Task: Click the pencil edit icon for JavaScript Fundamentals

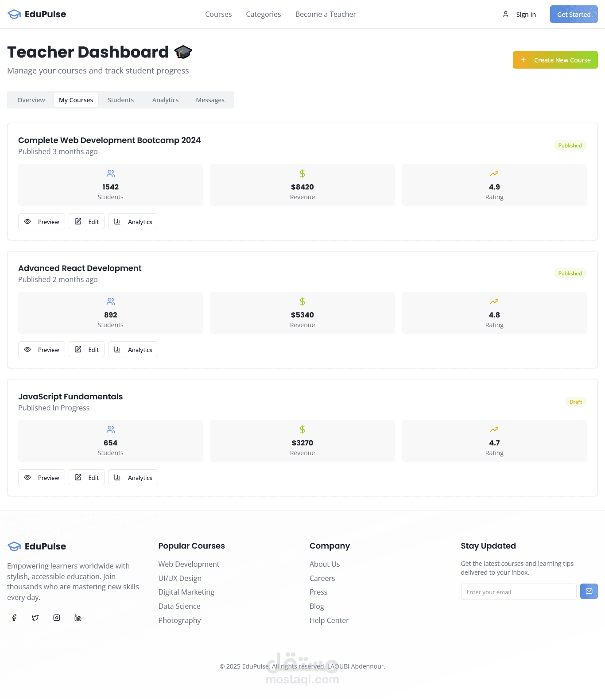Action: point(78,477)
